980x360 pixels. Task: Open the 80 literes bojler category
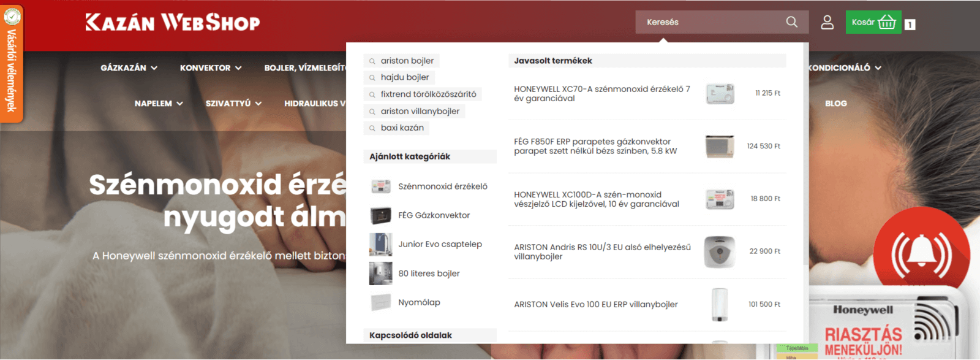coord(429,274)
